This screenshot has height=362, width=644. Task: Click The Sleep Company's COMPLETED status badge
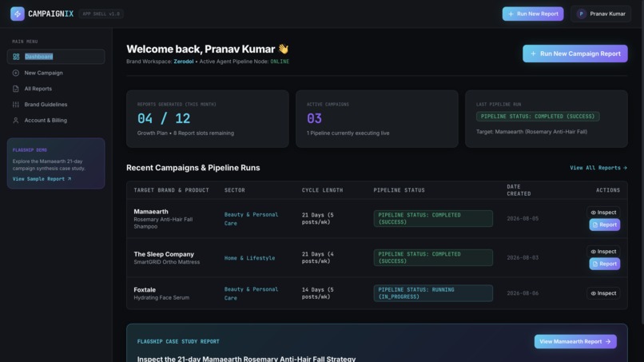point(433,257)
